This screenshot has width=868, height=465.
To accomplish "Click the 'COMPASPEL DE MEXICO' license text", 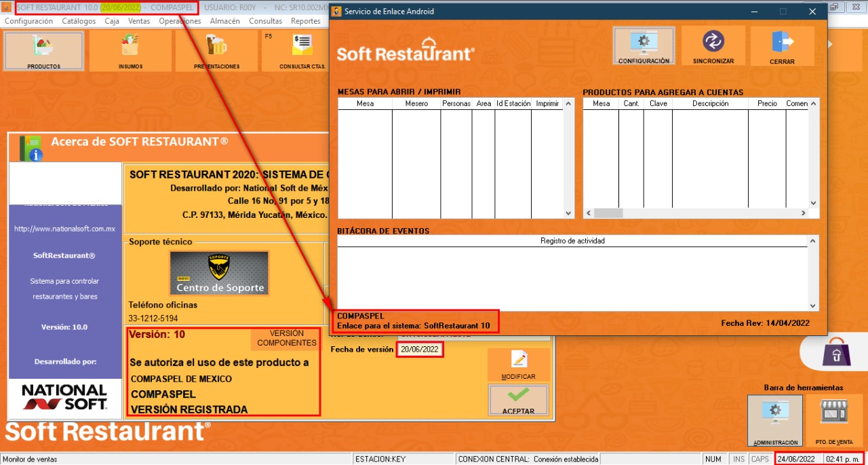I will [x=181, y=379].
